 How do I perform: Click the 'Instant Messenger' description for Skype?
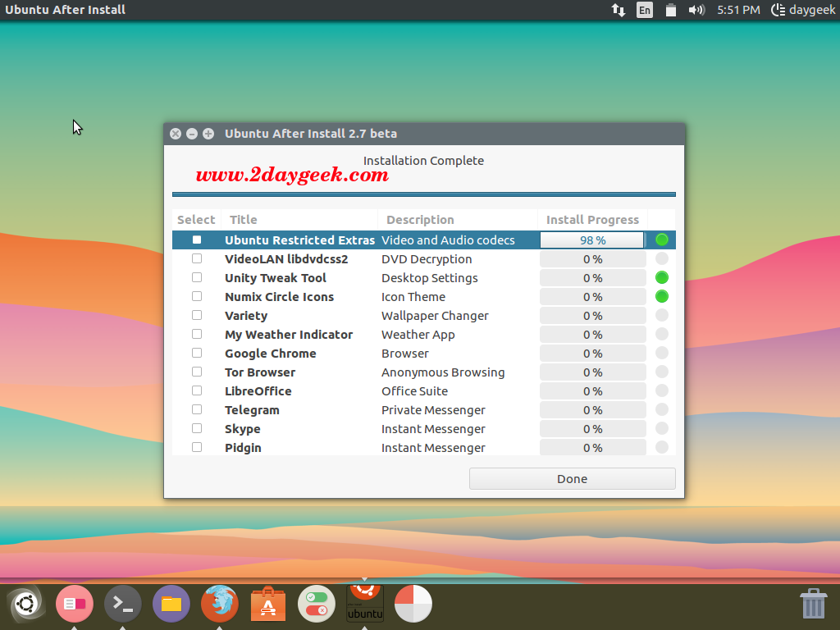(x=433, y=429)
